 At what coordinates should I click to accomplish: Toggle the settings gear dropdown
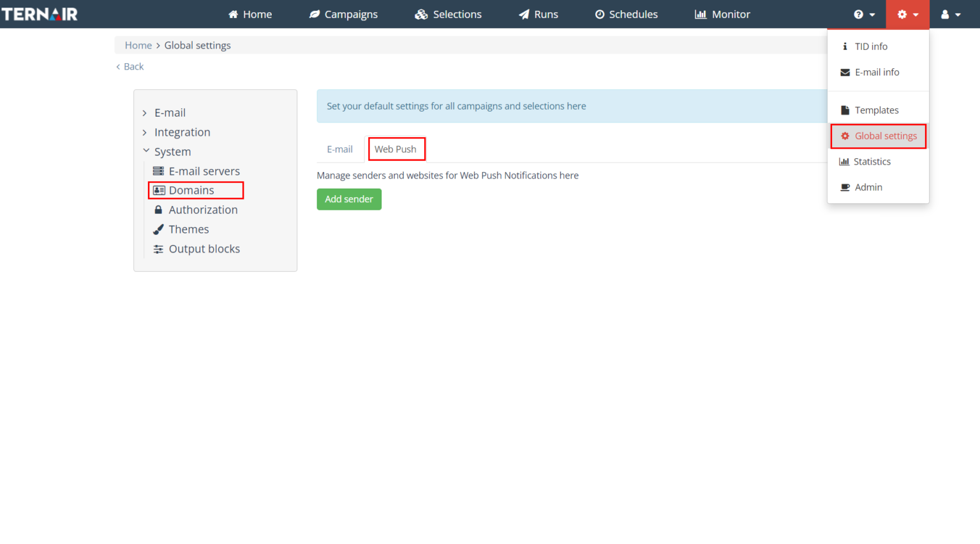(908, 14)
